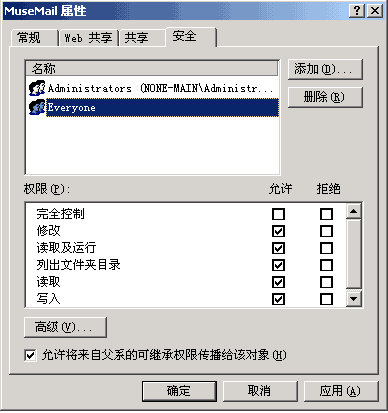The width and height of the screenshot is (388, 413).
Task: Click the question mark help button
Action: [x=357, y=11]
